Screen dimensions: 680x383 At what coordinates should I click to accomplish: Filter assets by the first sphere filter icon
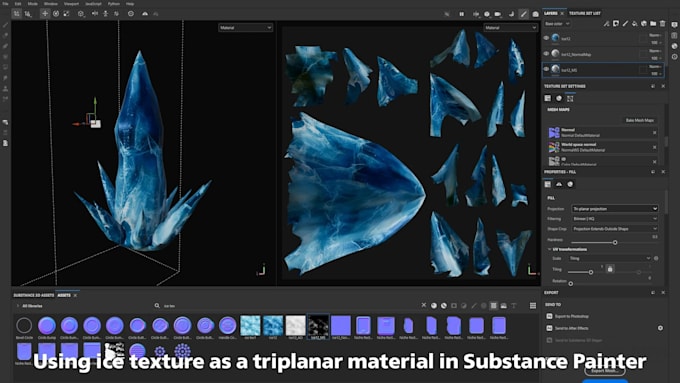434,306
